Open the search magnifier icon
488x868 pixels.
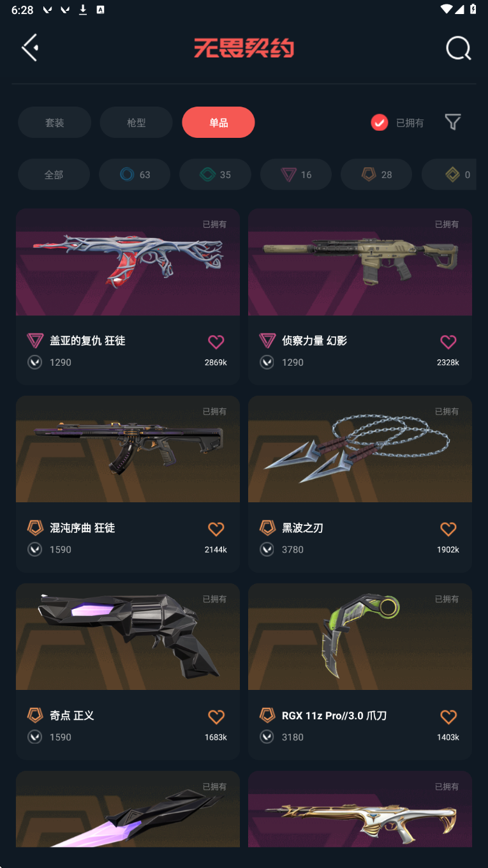[458, 48]
